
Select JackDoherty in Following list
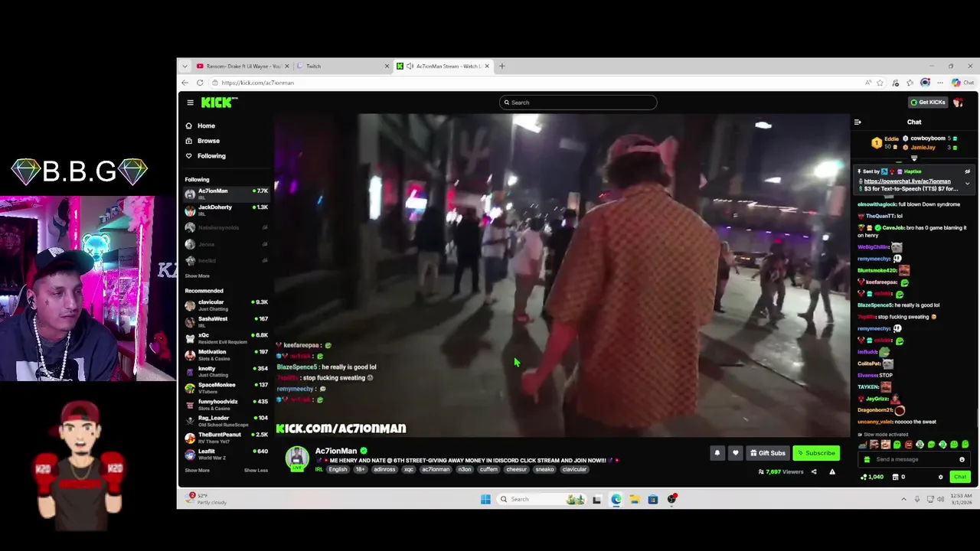click(226, 210)
